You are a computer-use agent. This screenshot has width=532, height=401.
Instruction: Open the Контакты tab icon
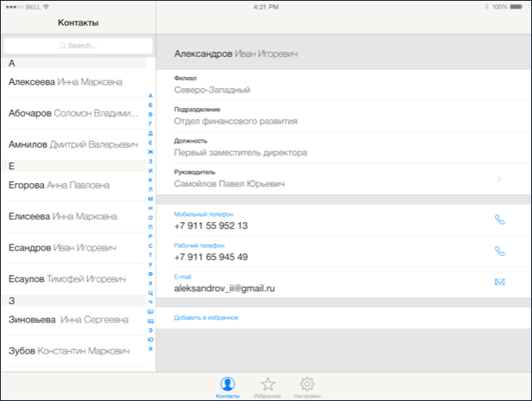click(x=227, y=384)
